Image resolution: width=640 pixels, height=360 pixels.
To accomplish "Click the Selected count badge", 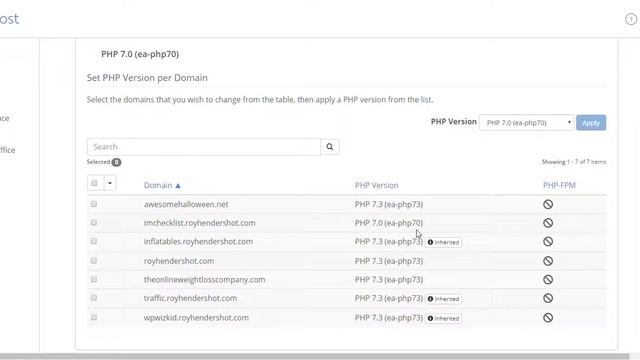I will click(116, 162).
